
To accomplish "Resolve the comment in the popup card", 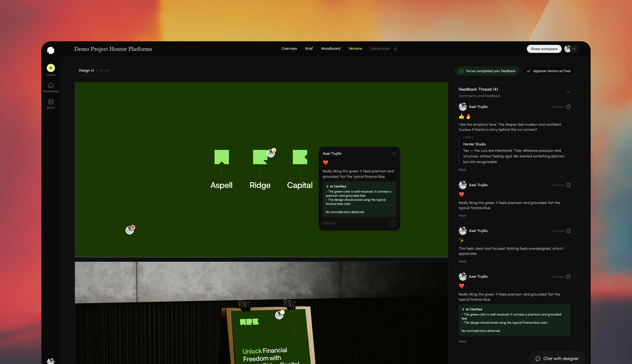I will click(x=393, y=223).
